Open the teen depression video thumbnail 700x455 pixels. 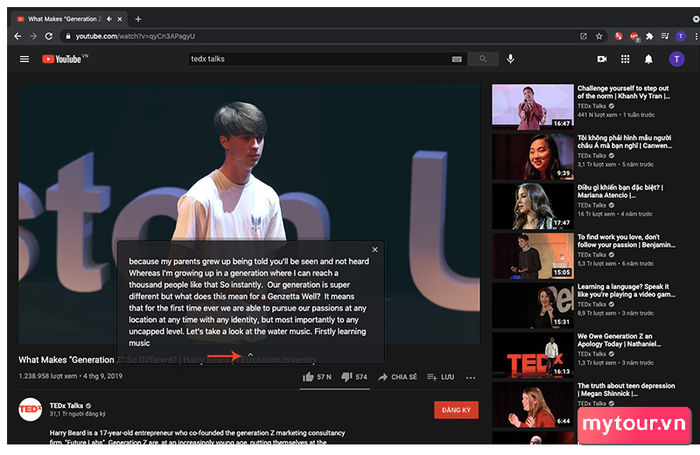pos(533,404)
